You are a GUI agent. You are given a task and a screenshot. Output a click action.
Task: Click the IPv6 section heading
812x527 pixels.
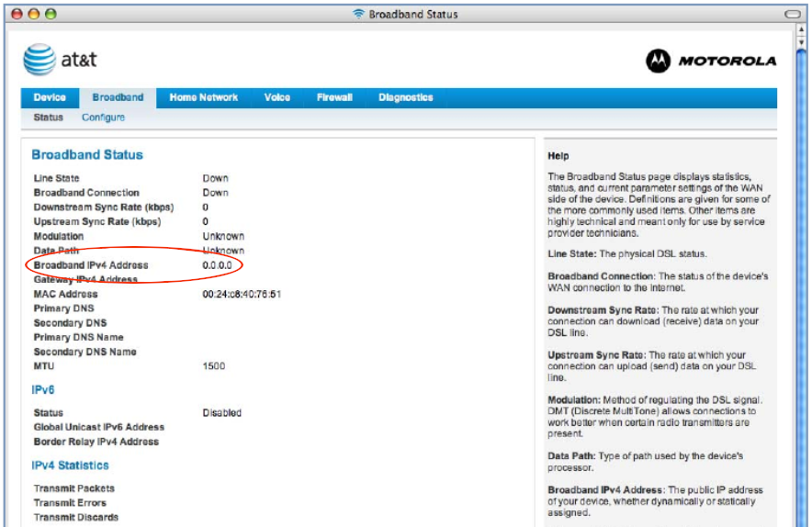(x=44, y=390)
